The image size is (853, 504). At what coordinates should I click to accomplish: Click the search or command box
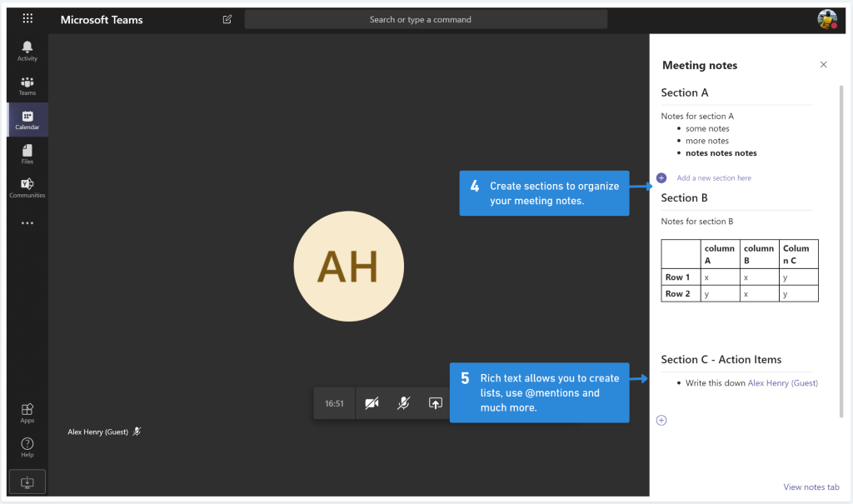[x=426, y=20]
